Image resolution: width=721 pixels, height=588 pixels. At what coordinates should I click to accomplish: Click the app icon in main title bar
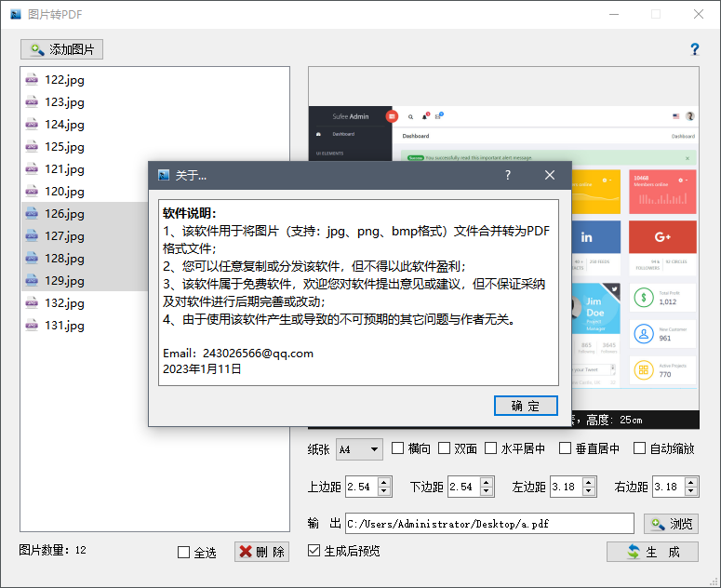click(16, 14)
